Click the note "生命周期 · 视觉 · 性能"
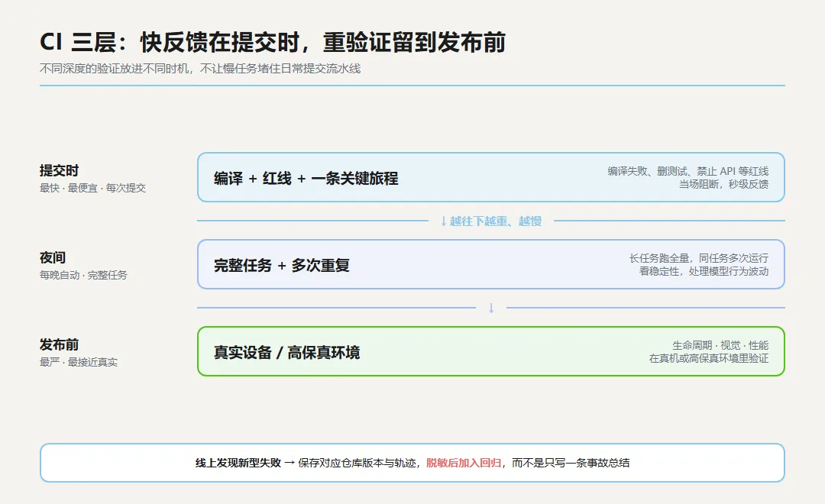 [720, 345]
